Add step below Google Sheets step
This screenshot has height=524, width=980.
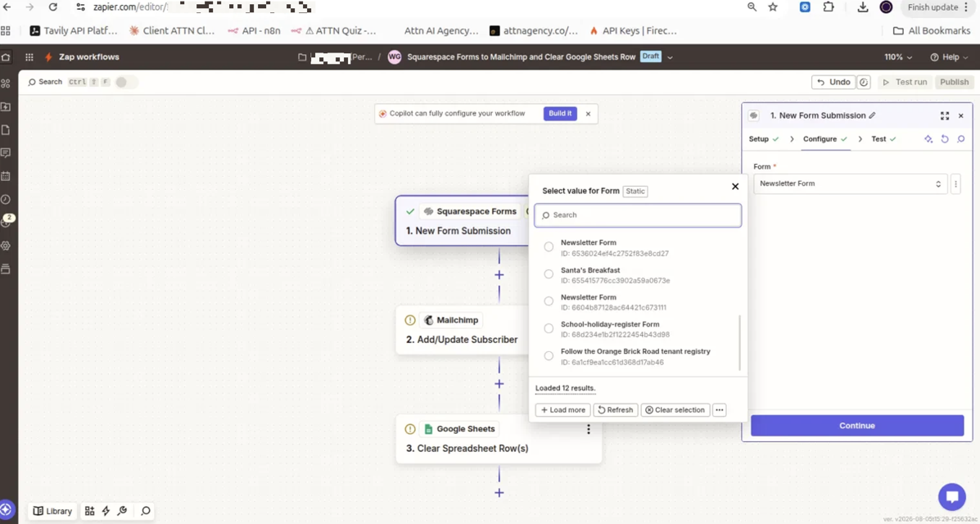coord(499,493)
